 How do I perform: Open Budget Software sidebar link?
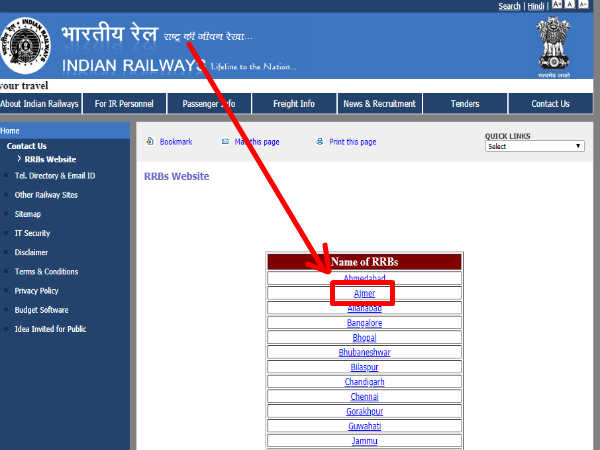point(41,310)
